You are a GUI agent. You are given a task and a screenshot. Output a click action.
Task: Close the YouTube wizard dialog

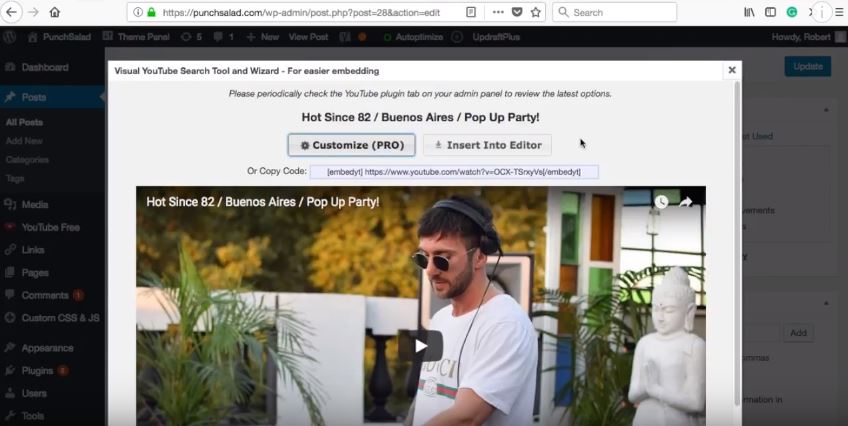[x=732, y=70]
